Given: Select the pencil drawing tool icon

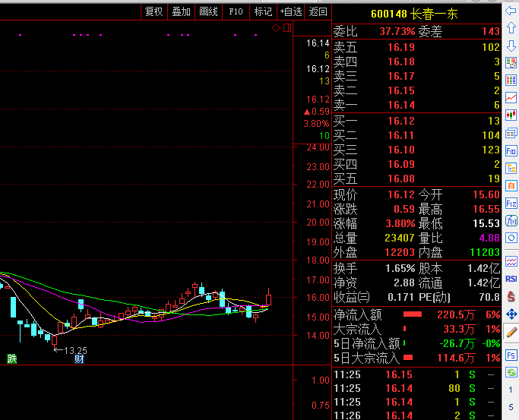Looking at the screenshot, I should [x=511, y=331].
